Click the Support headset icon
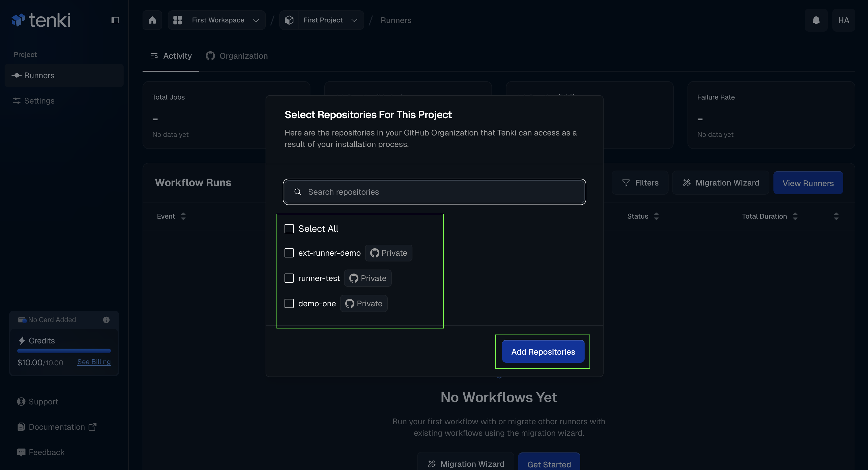868x470 pixels. coord(21,402)
